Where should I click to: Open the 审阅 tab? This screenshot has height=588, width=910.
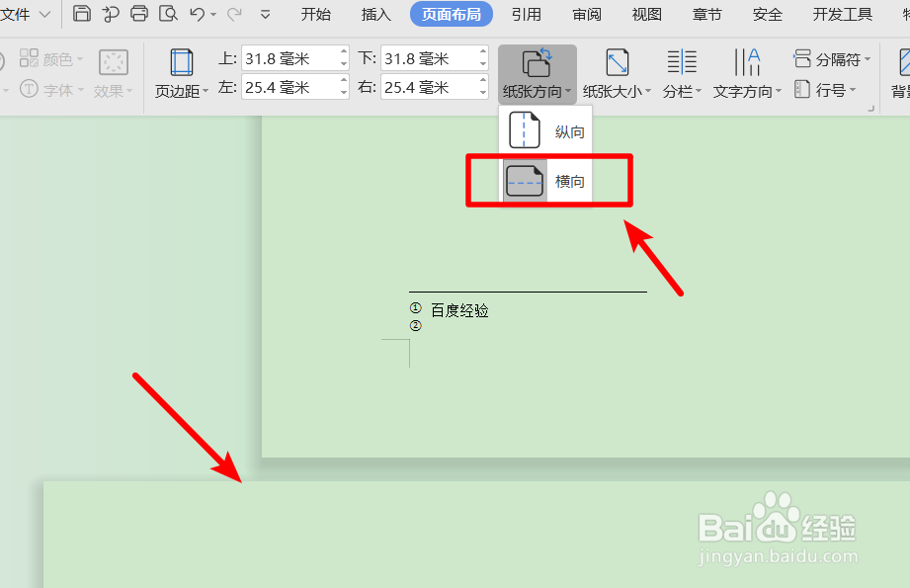(587, 14)
